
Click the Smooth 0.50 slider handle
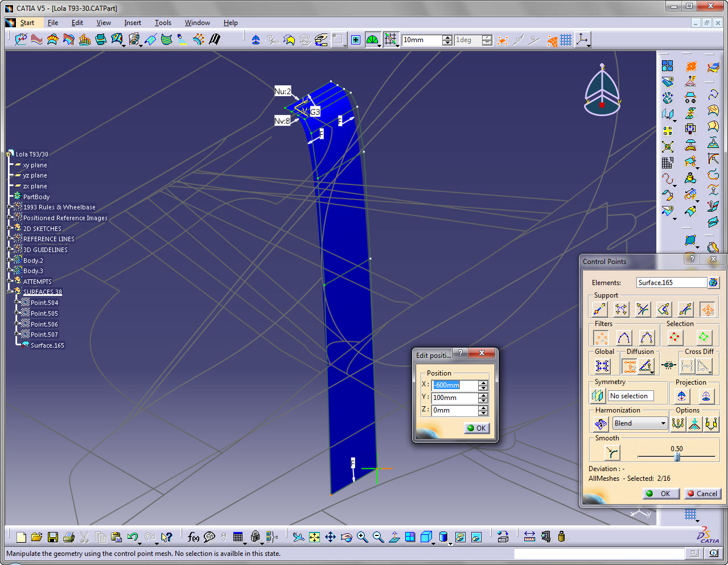[677, 457]
